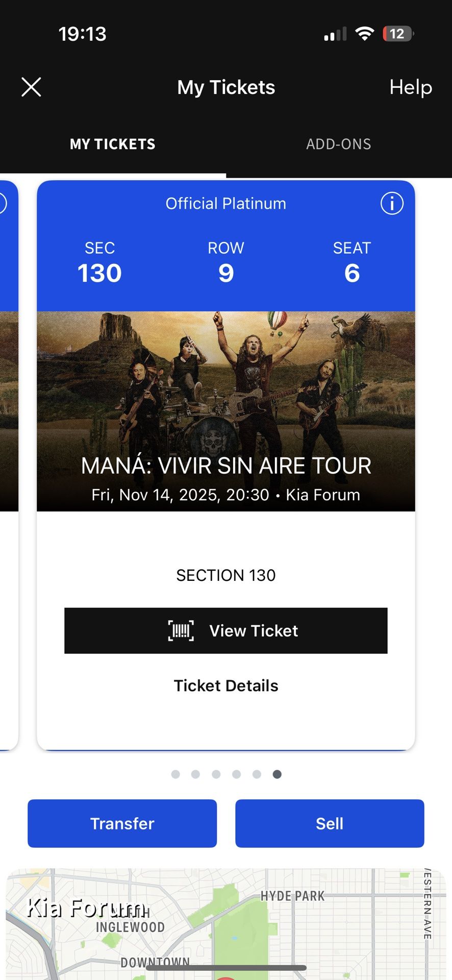
Task: Tap the cellular signal bars icon
Action: [x=334, y=34]
